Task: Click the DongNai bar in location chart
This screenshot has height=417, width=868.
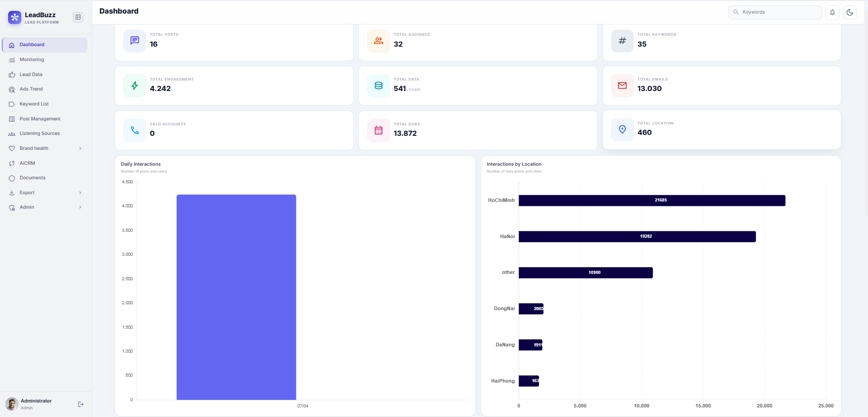Action: point(531,309)
